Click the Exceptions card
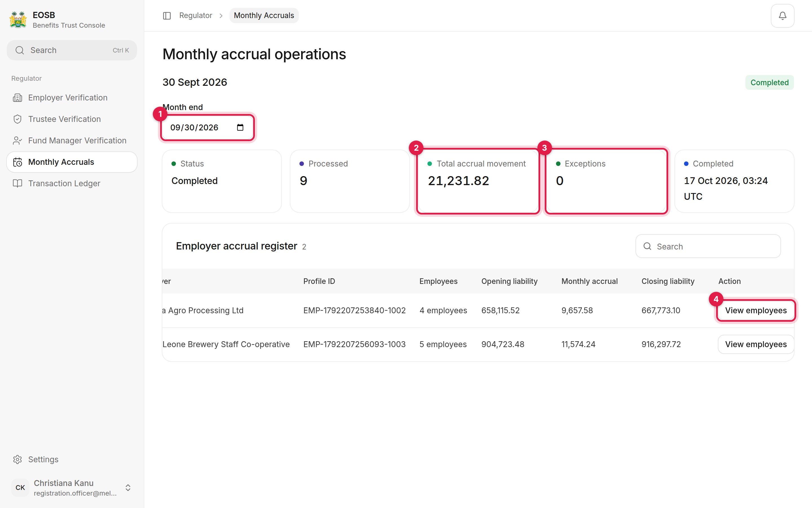Image resolution: width=812 pixels, height=508 pixels. [606, 181]
